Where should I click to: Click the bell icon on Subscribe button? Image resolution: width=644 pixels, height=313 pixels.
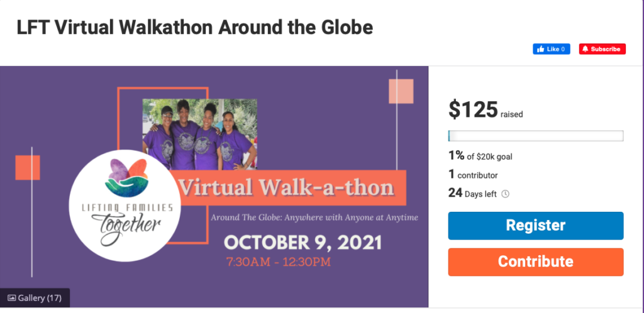tap(585, 49)
